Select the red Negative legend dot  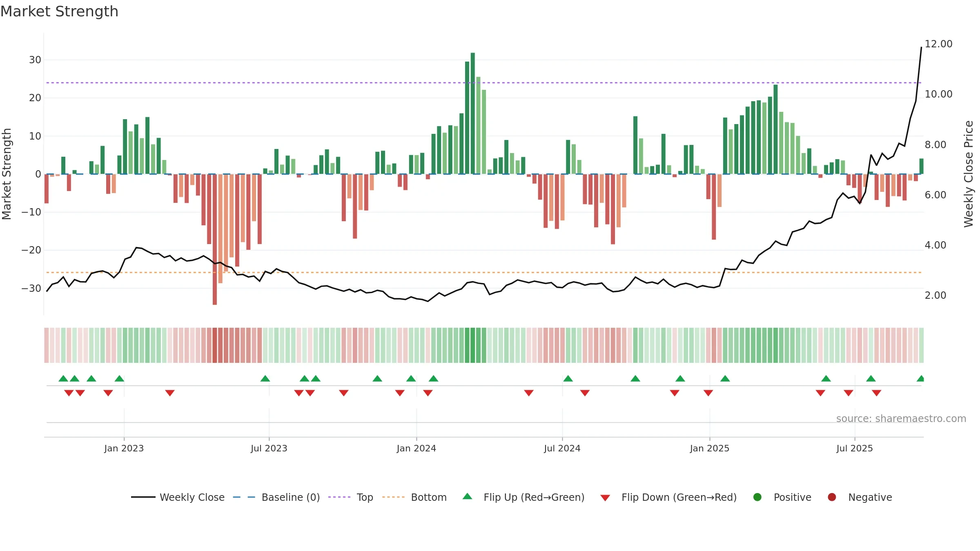tap(832, 497)
